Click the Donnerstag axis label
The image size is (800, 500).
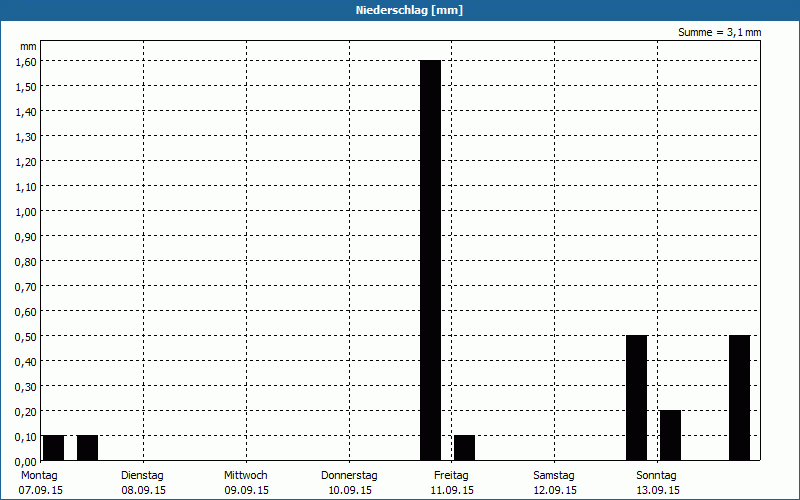(x=349, y=475)
